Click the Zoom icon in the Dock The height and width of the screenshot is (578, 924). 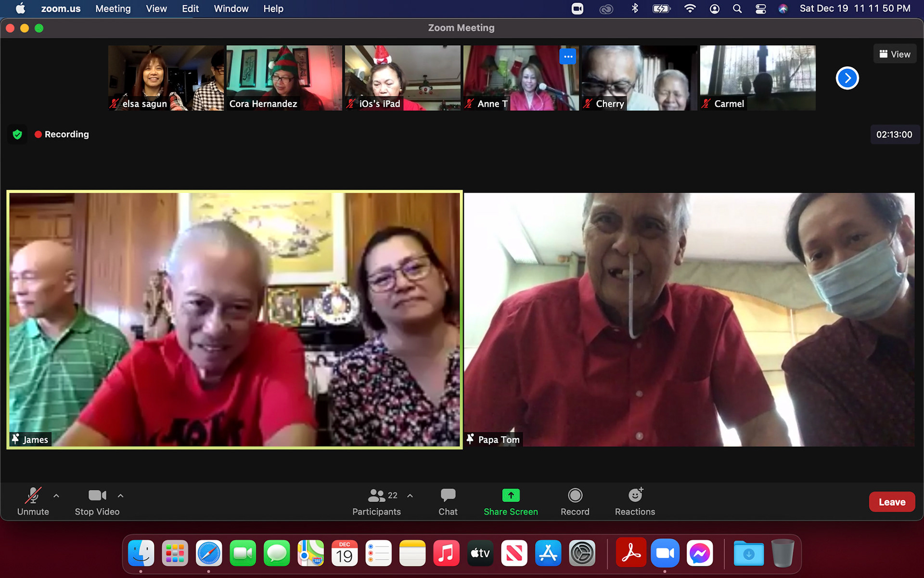(x=665, y=554)
